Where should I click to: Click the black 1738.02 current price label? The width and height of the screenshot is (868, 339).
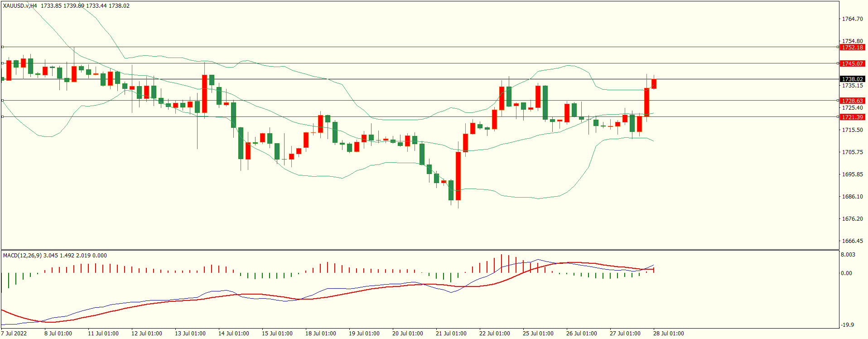pyautogui.click(x=852, y=79)
